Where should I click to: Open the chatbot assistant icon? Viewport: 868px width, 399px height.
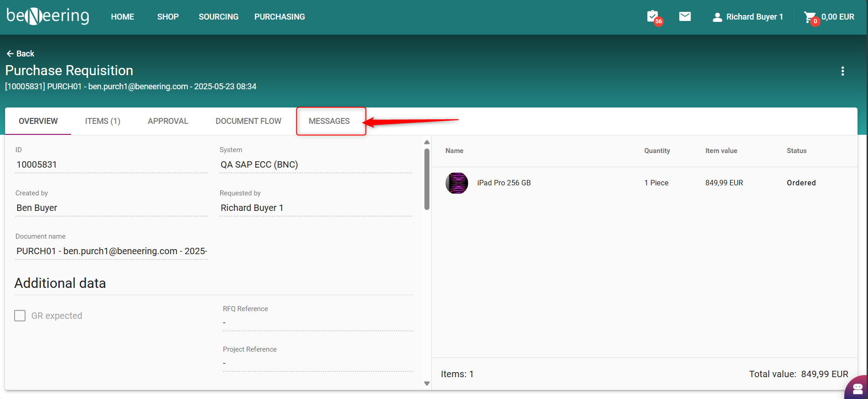pos(857,388)
